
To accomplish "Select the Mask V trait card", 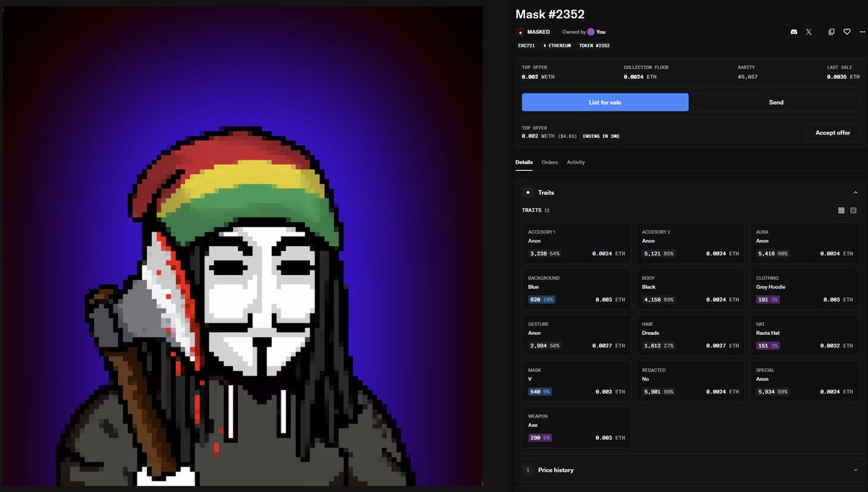I will (576, 381).
